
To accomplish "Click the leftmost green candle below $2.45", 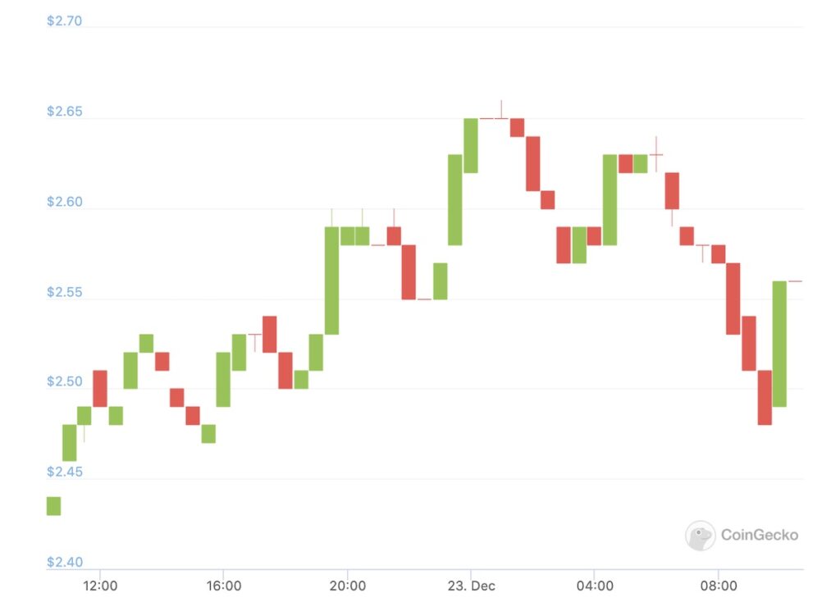I will tap(53, 506).
